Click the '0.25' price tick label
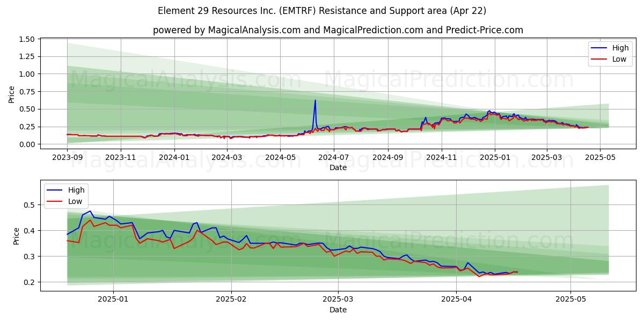Screen dimensions: 644x322 [26, 127]
